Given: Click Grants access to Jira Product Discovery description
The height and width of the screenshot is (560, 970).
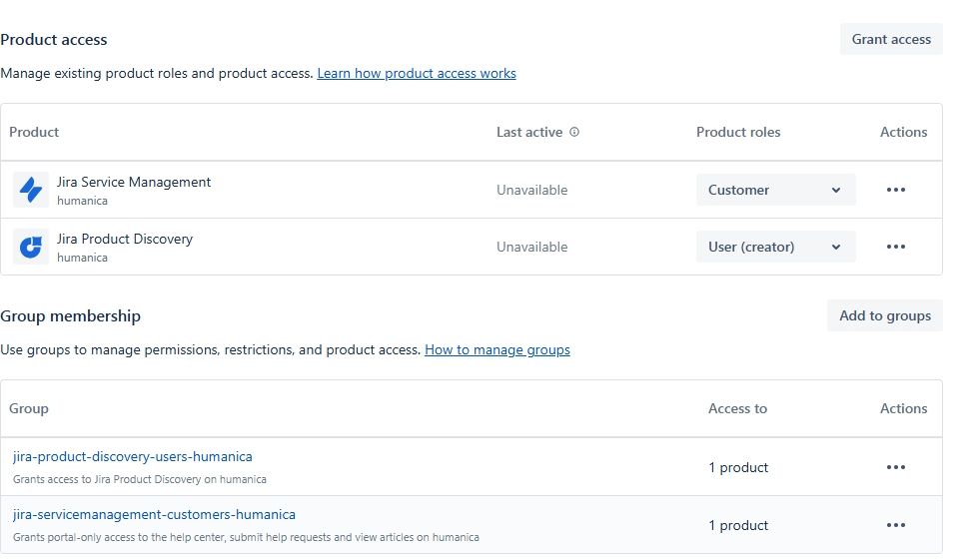Looking at the screenshot, I should [139, 479].
